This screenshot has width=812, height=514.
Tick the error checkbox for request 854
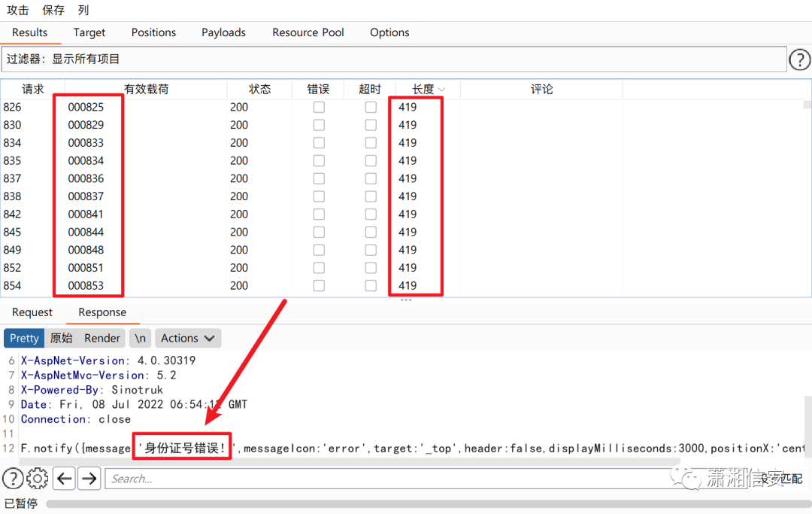tap(319, 286)
